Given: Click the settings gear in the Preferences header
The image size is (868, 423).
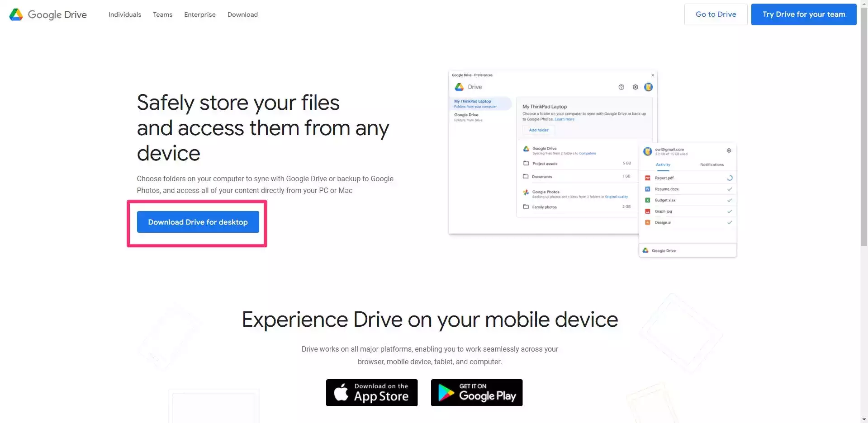Looking at the screenshot, I should point(635,87).
